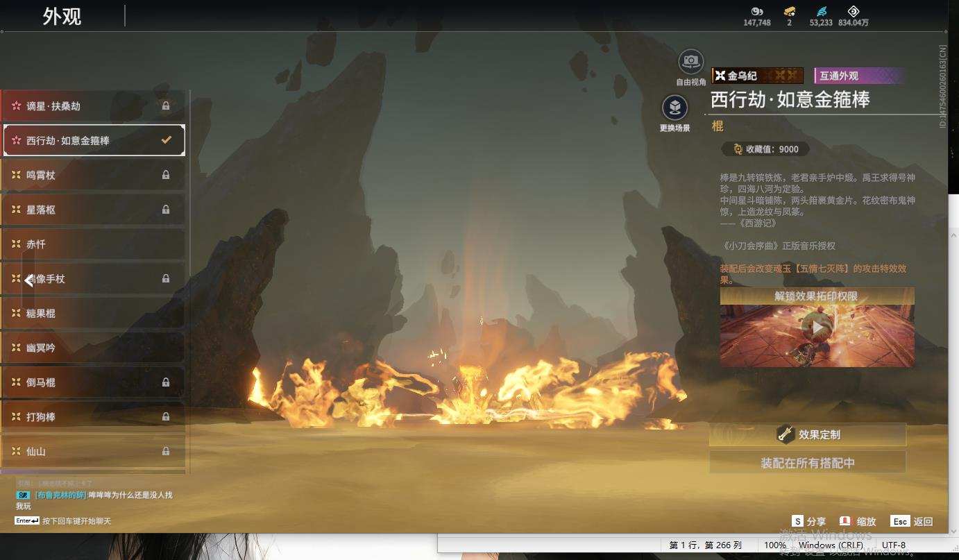Click the 外观 appearance page title
959x560 pixels.
pyautogui.click(x=62, y=16)
